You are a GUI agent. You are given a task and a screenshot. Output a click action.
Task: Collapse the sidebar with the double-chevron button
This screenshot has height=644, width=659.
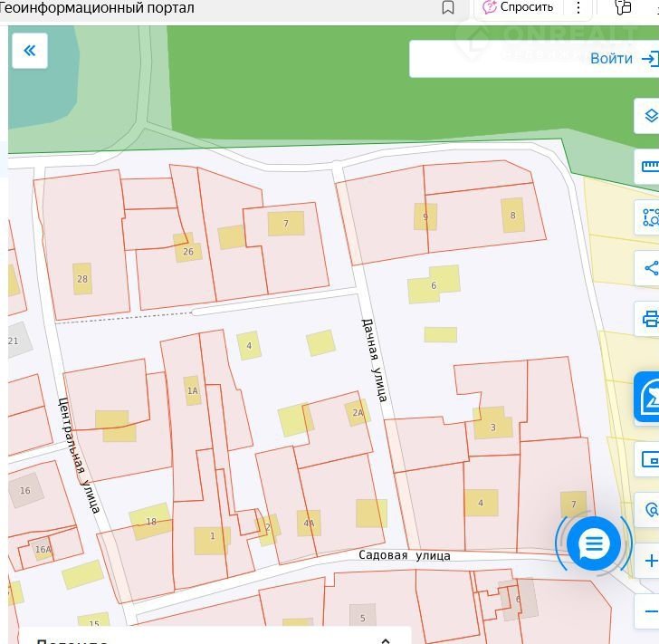tap(29, 51)
